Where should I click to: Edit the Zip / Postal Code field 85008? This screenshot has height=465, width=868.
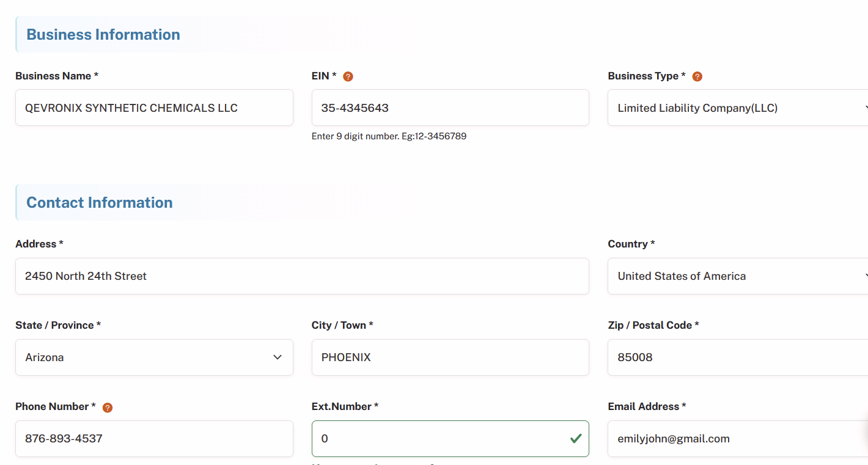point(738,357)
